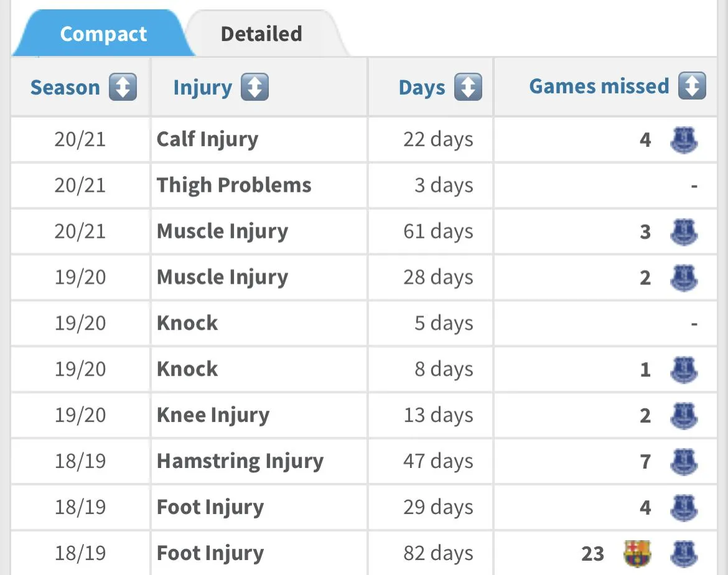This screenshot has width=728, height=575.
Task: Click Everton crest in 28 days row
Action: (683, 278)
